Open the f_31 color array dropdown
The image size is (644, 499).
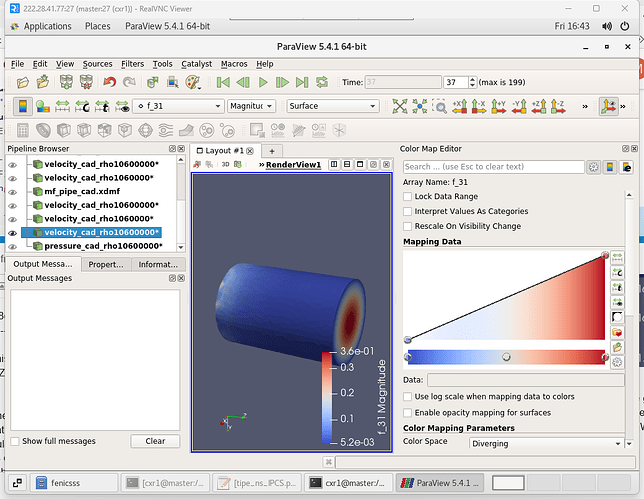(177, 106)
